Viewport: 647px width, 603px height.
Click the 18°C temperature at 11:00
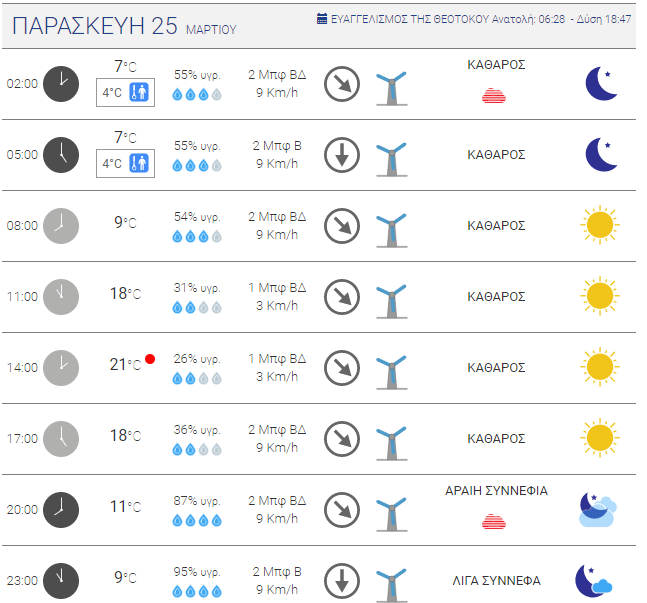(125, 293)
